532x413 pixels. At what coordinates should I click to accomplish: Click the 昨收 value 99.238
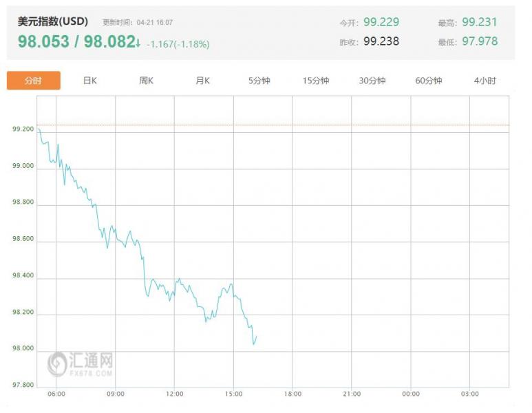[x=381, y=41]
